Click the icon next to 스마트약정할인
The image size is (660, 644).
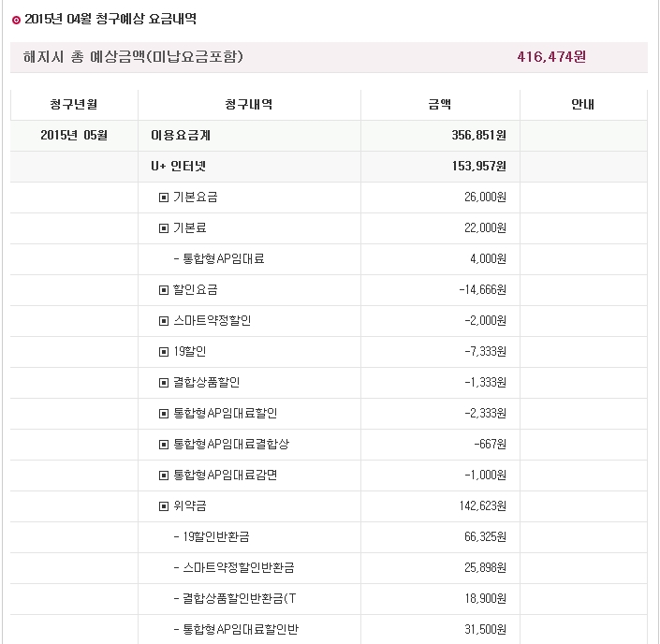[x=164, y=321]
